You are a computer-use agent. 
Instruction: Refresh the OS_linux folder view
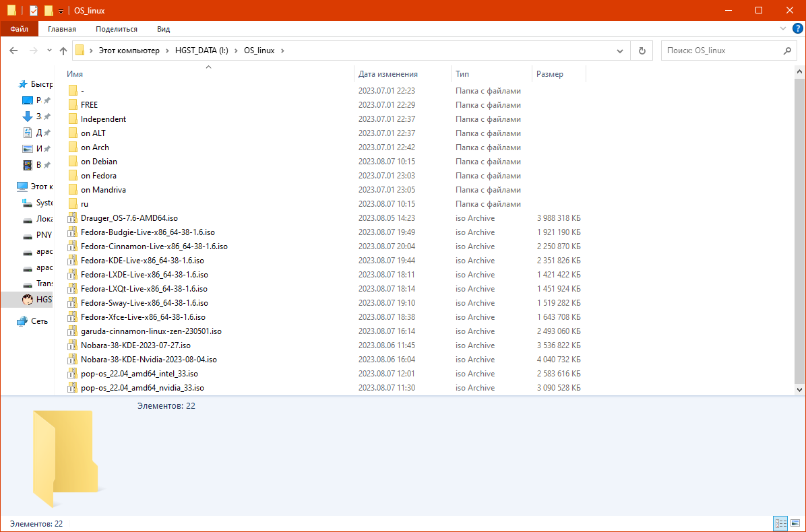[642, 51]
